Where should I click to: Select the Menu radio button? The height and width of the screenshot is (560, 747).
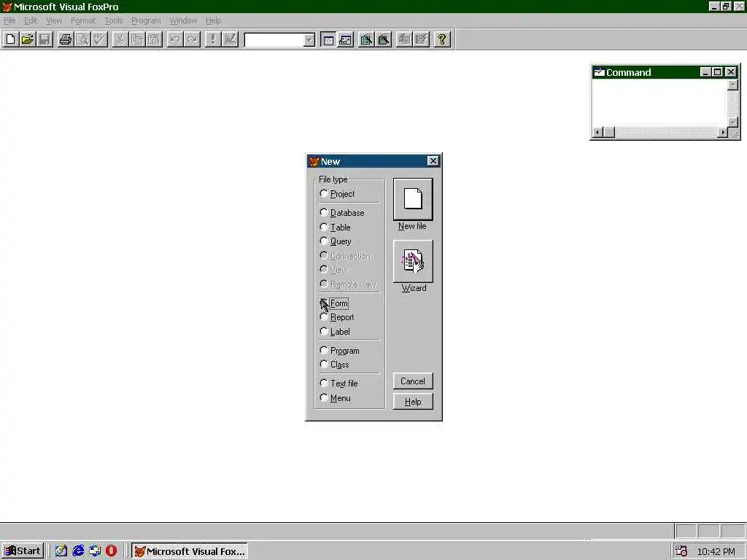pyautogui.click(x=324, y=397)
